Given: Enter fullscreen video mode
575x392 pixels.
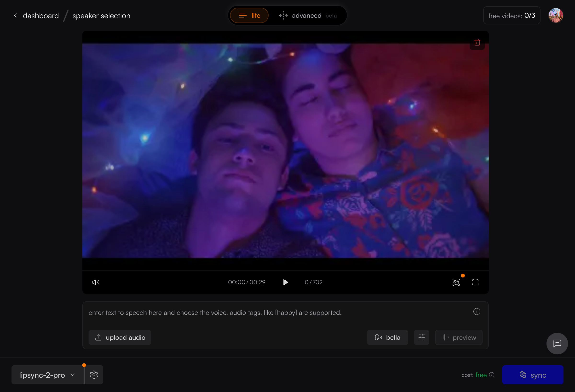Looking at the screenshot, I should click(x=475, y=282).
